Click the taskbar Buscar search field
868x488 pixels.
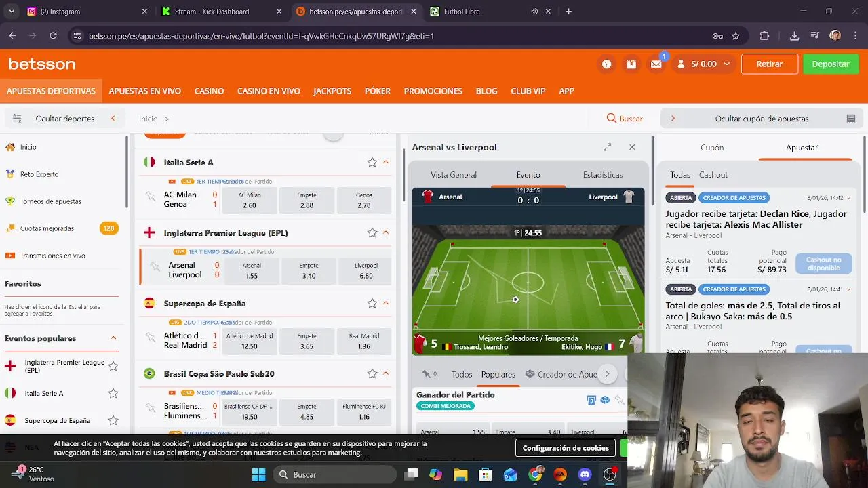pyautogui.click(x=335, y=474)
